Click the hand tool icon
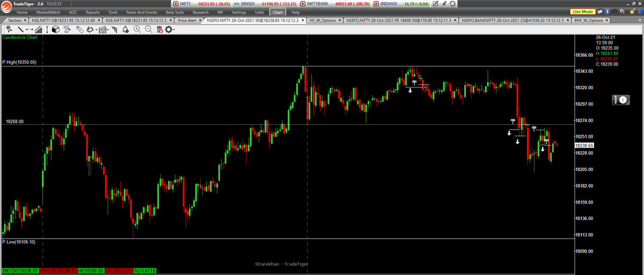The image size is (644, 275). coord(90,29)
